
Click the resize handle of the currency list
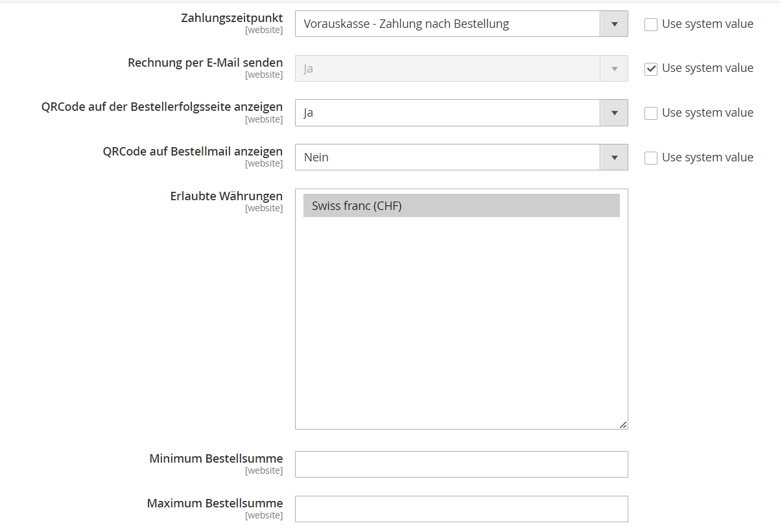click(623, 424)
